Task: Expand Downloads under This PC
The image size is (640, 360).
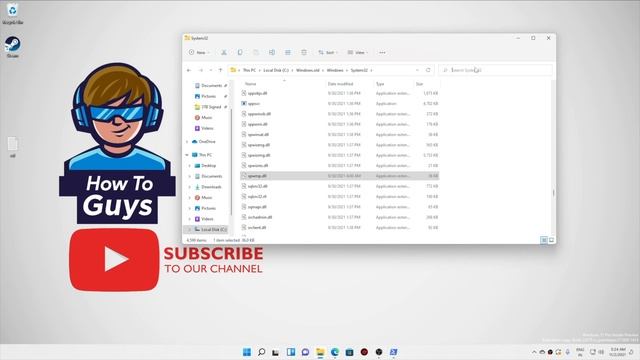Action: point(190,187)
